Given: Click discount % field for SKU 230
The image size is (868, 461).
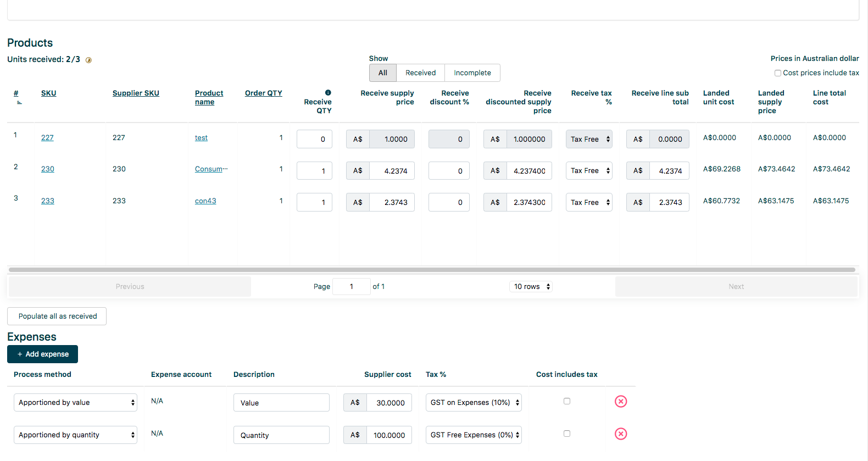Looking at the screenshot, I should (449, 171).
